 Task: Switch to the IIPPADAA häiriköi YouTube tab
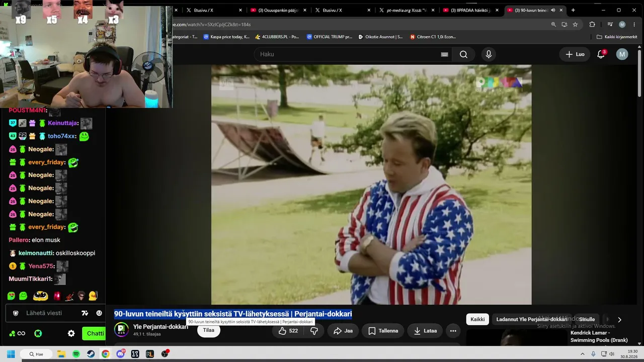click(x=469, y=10)
